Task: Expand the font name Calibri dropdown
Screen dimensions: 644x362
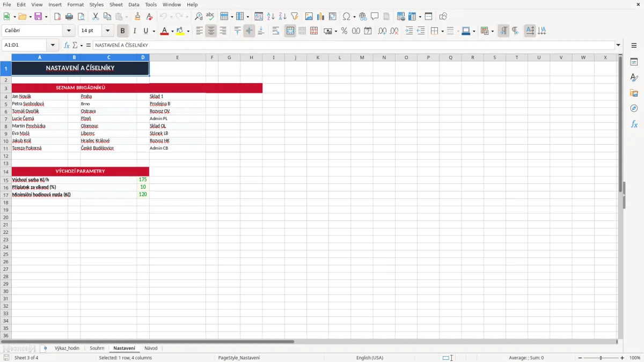Action: [x=69, y=31]
